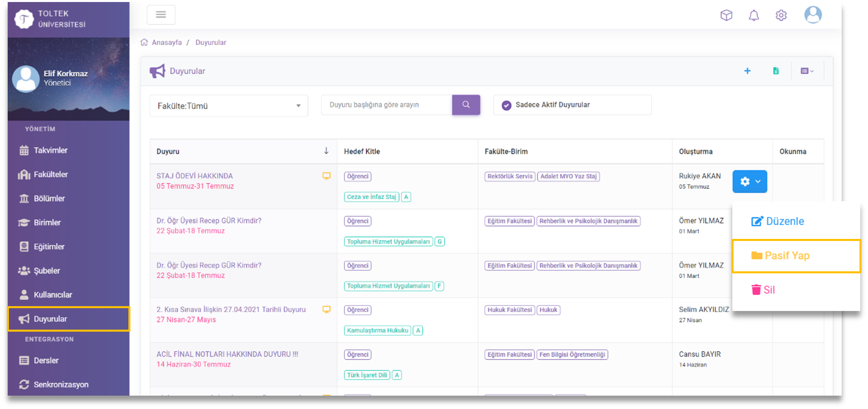
Task: Go to Anasayfa breadcrumb link
Action: 166,43
